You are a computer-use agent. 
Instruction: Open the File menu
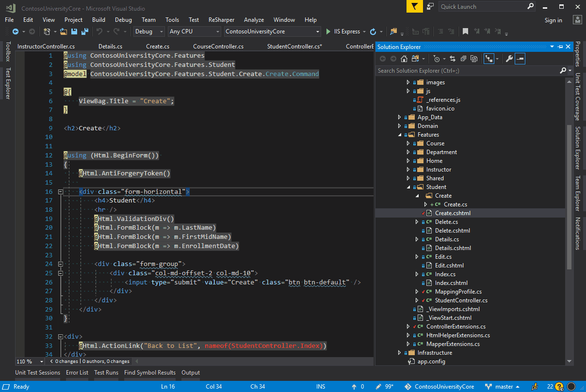(9, 20)
